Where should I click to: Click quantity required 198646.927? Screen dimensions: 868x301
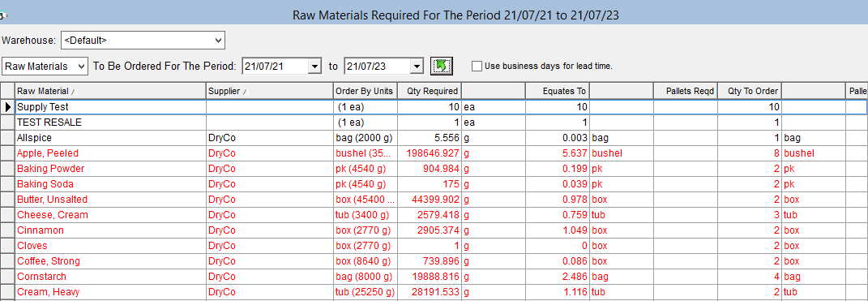429,153
